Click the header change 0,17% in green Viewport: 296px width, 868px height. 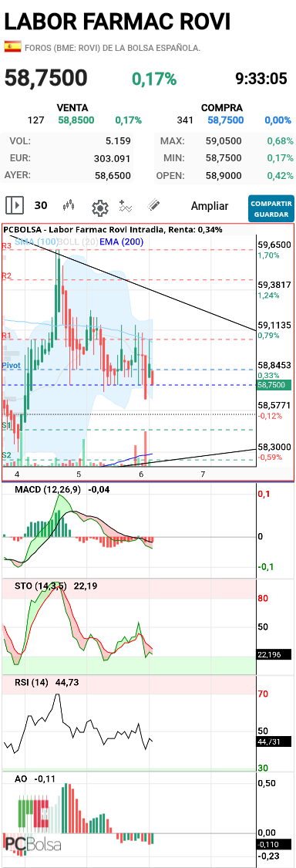pyautogui.click(x=154, y=79)
